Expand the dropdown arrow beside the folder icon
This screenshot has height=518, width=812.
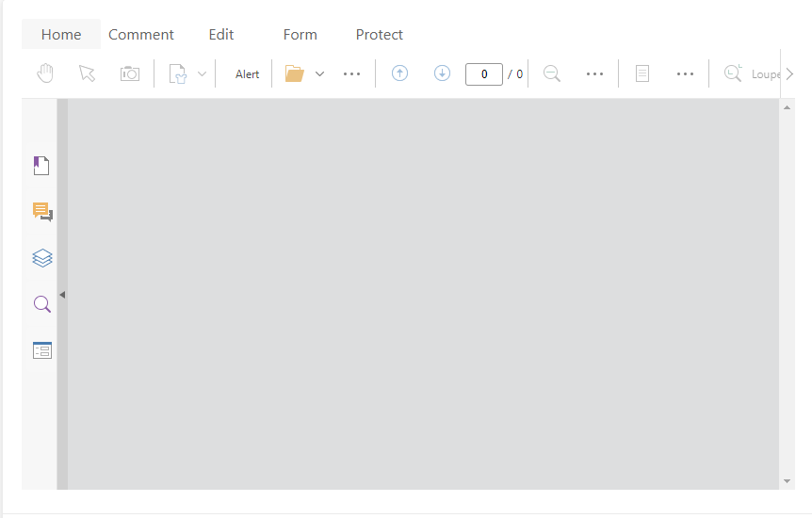pyautogui.click(x=319, y=73)
